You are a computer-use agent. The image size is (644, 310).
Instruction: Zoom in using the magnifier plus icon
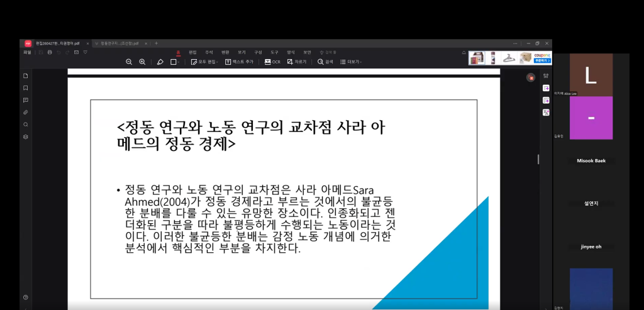coord(142,62)
